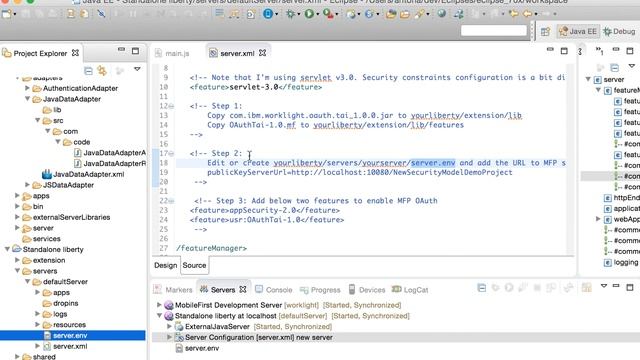
Task: Open Project Explorer view menu dropdown
Action: click(x=138, y=69)
